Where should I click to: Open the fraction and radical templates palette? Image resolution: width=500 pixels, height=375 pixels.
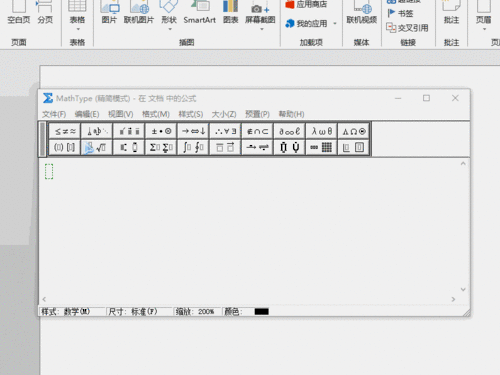[97, 147]
